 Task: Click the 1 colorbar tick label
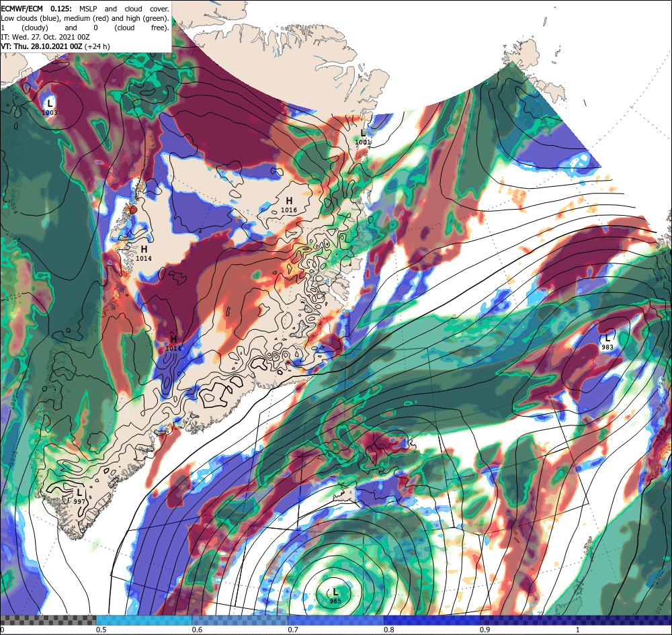coord(577,630)
